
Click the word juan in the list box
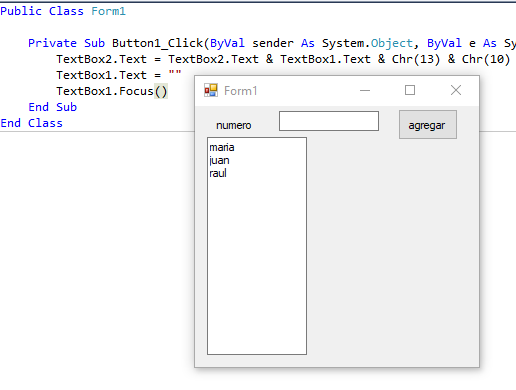click(219, 160)
